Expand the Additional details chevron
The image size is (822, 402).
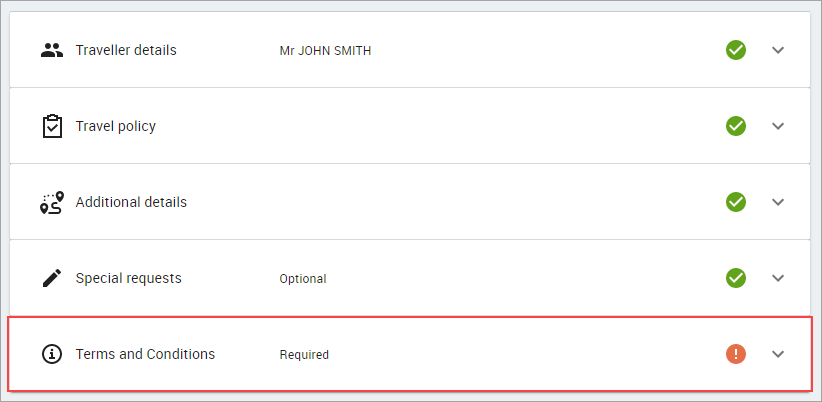778,202
